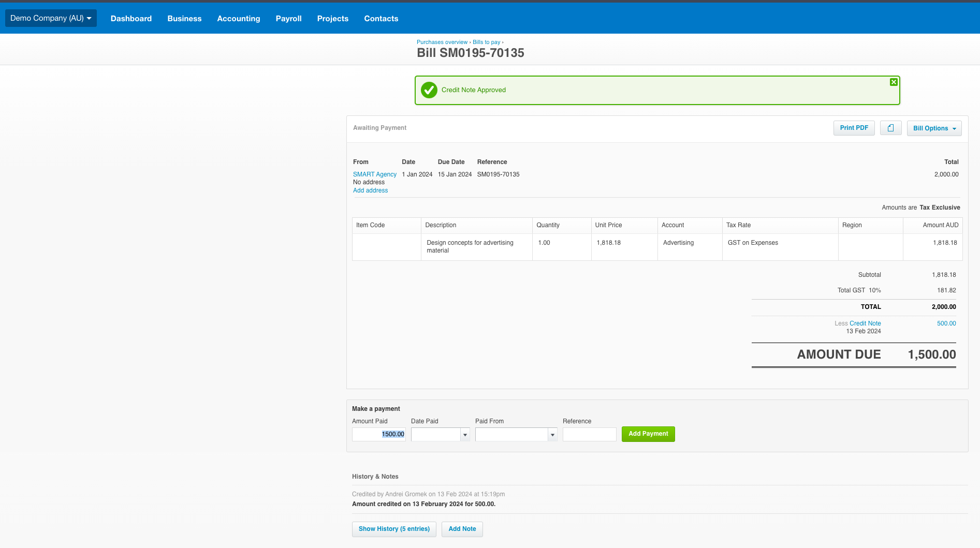Click the Amount Due value 1,500.00
Viewport: 980px width, 548px height.
(932, 354)
